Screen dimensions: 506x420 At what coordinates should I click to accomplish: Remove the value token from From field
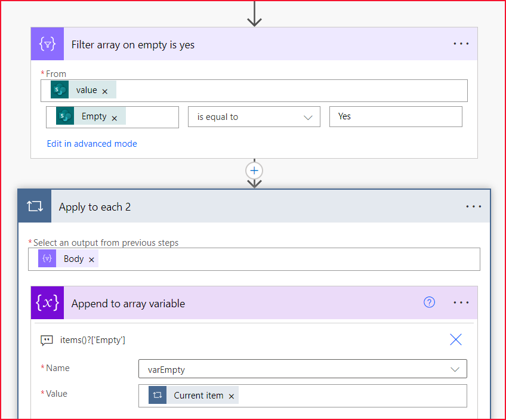(x=105, y=92)
